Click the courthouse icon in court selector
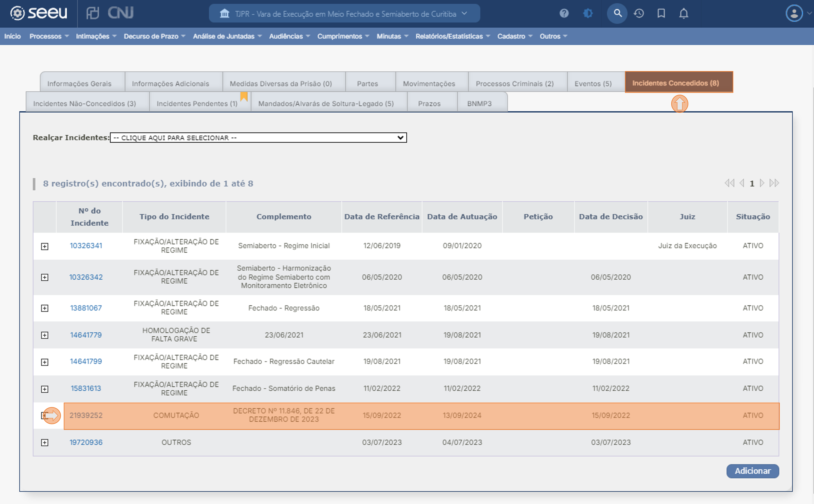 (225, 14)
